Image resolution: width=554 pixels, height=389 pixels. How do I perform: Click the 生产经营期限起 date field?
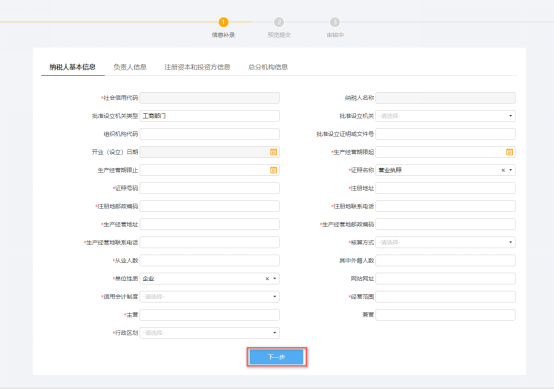pyautogui.click(x=445, y=152)
